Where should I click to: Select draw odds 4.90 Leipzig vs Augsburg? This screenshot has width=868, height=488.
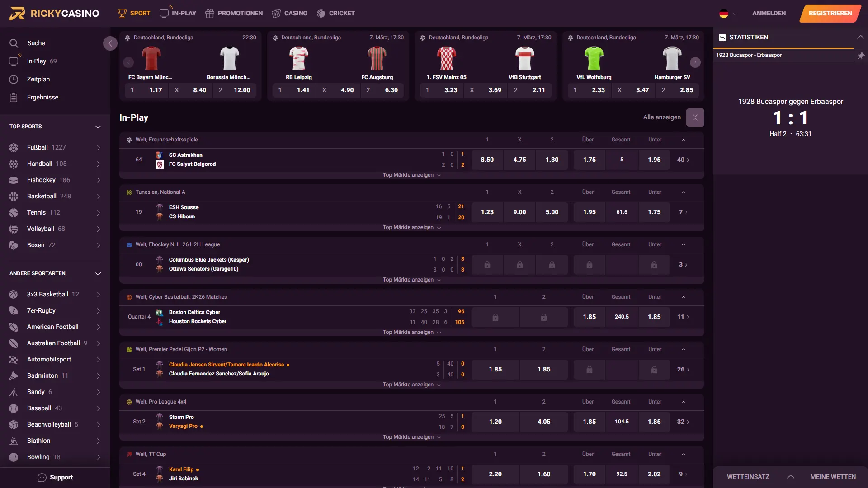[338, 90]
